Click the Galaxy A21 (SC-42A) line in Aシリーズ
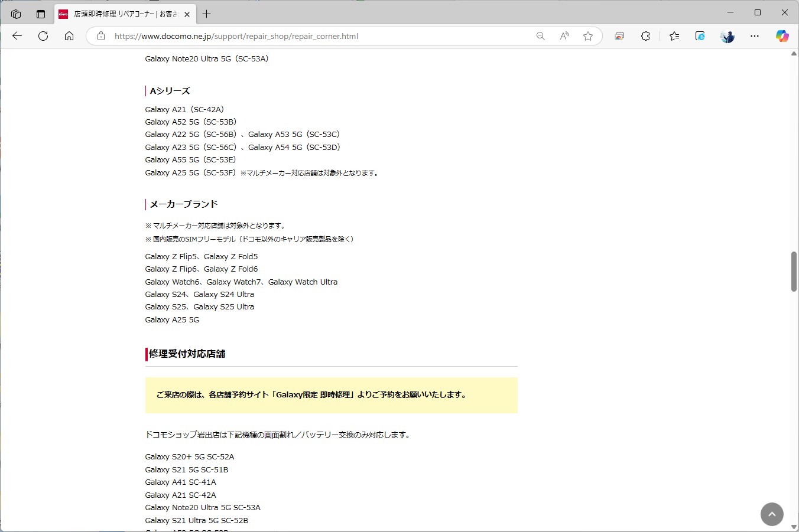799x532 pixels. click(x=184, y=109)
